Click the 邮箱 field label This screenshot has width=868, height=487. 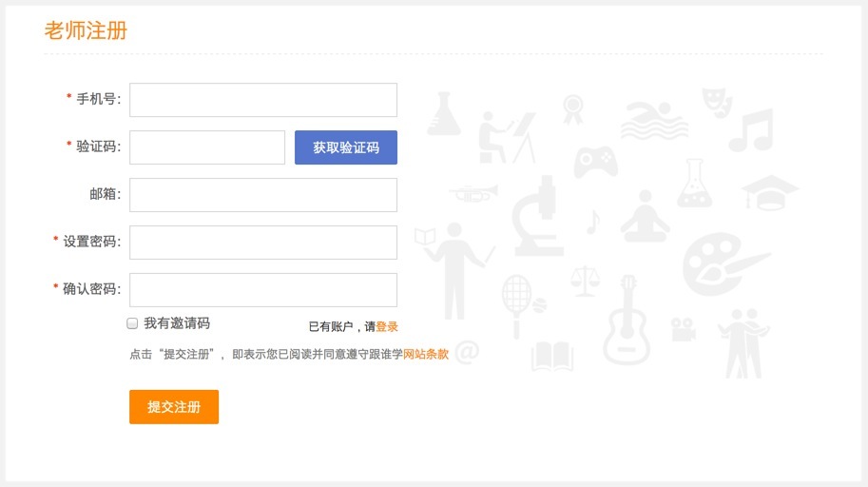point(105,194)
